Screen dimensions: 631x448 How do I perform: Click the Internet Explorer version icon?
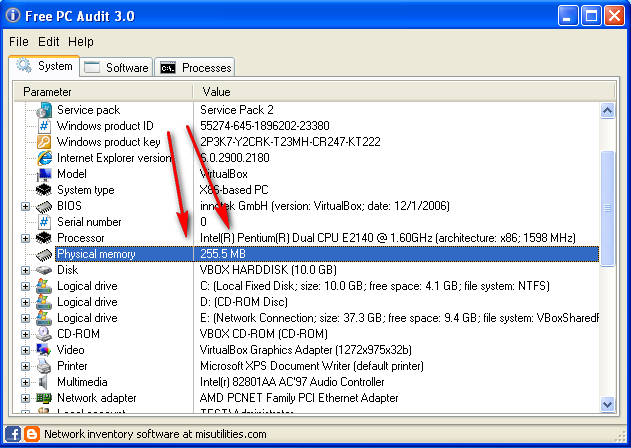click(x=44, y=158)
